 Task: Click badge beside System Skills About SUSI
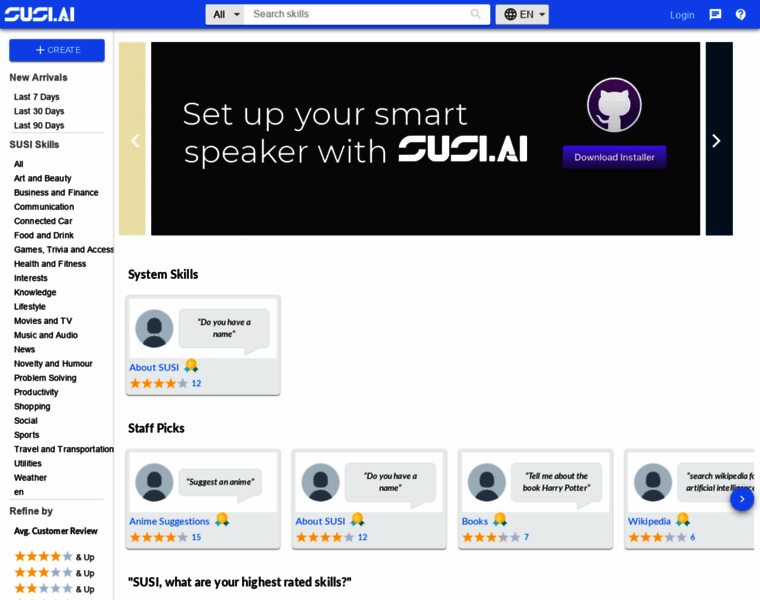click(191, 366)
